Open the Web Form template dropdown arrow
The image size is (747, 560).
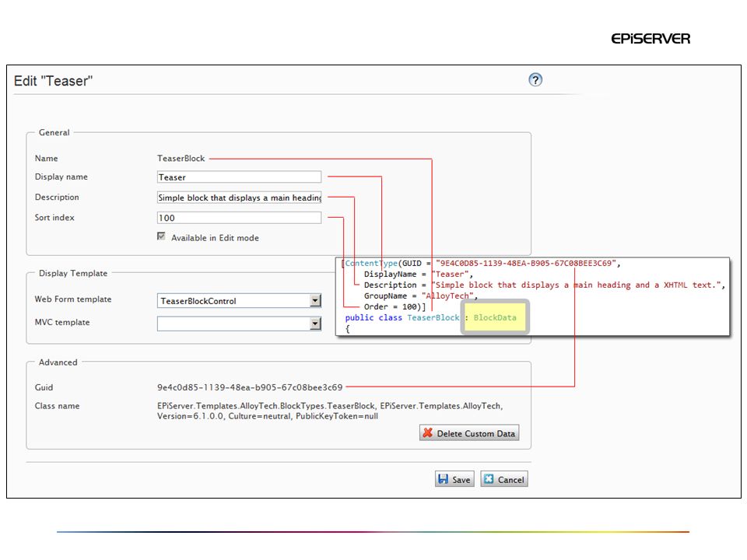point(315,300)
